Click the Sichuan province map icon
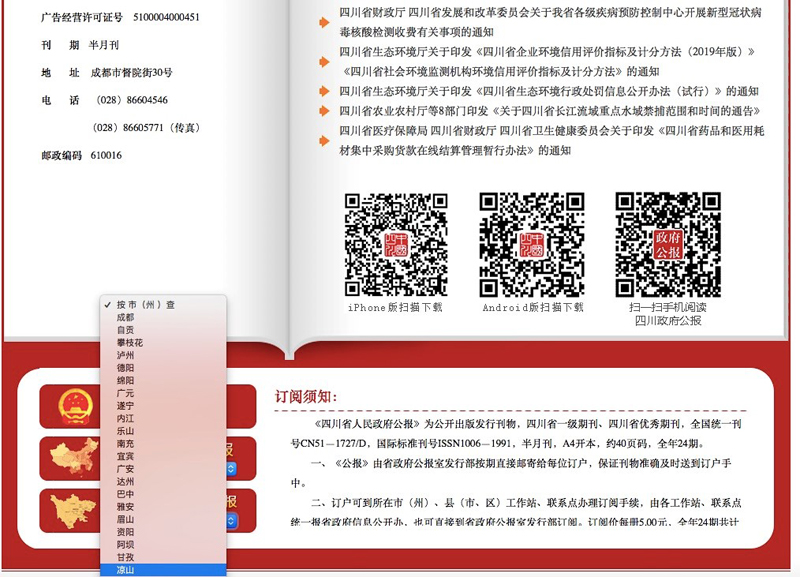The width and height of the screenshot is (800, 577). [x=73, y=511]
